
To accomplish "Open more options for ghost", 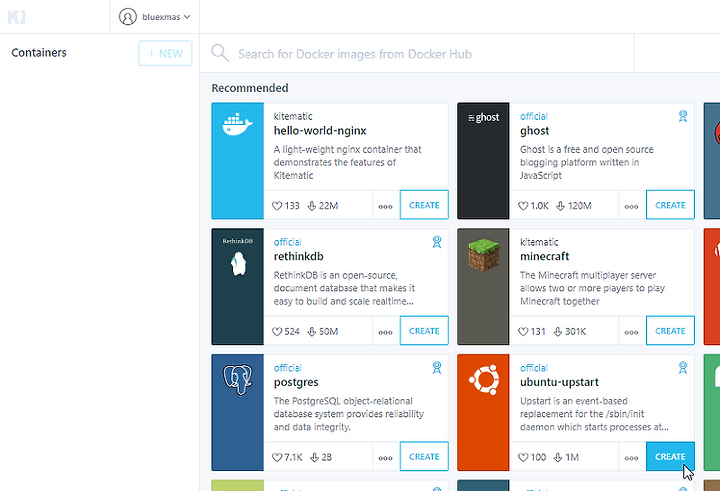I will pos(631,206).
